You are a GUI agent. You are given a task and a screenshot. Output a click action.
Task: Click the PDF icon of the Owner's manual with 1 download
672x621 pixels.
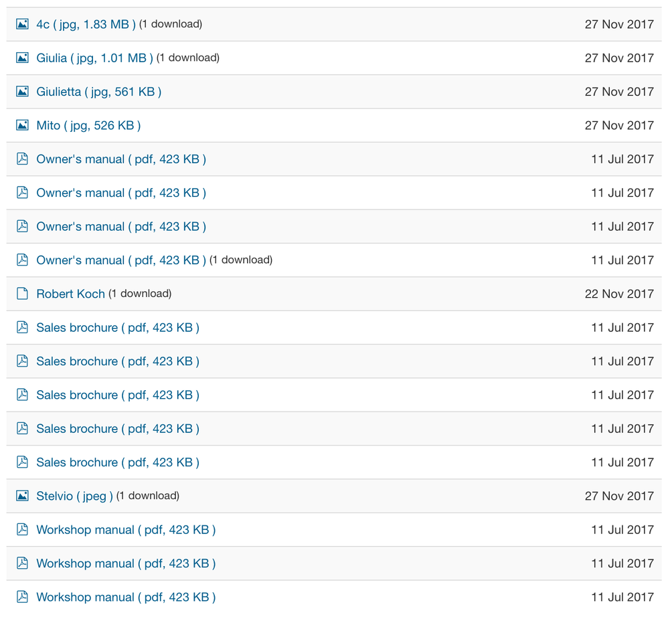click(x=22, y=260)
